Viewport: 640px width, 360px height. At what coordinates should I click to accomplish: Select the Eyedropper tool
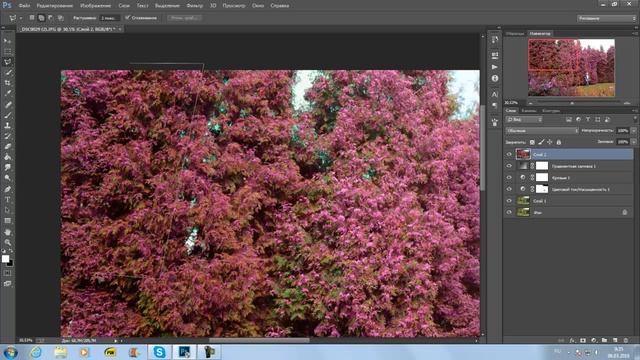point(7,93)
